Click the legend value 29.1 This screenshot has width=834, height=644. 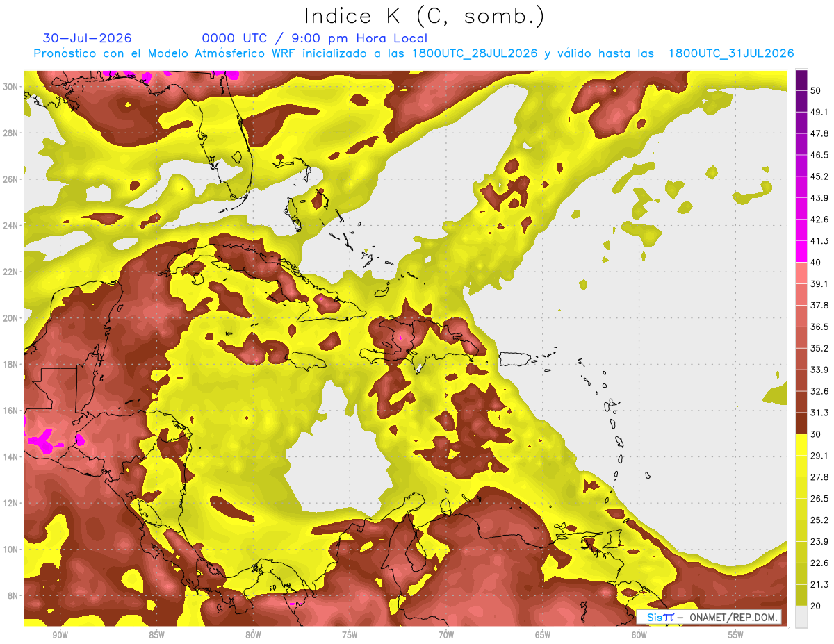coord(819,456)
